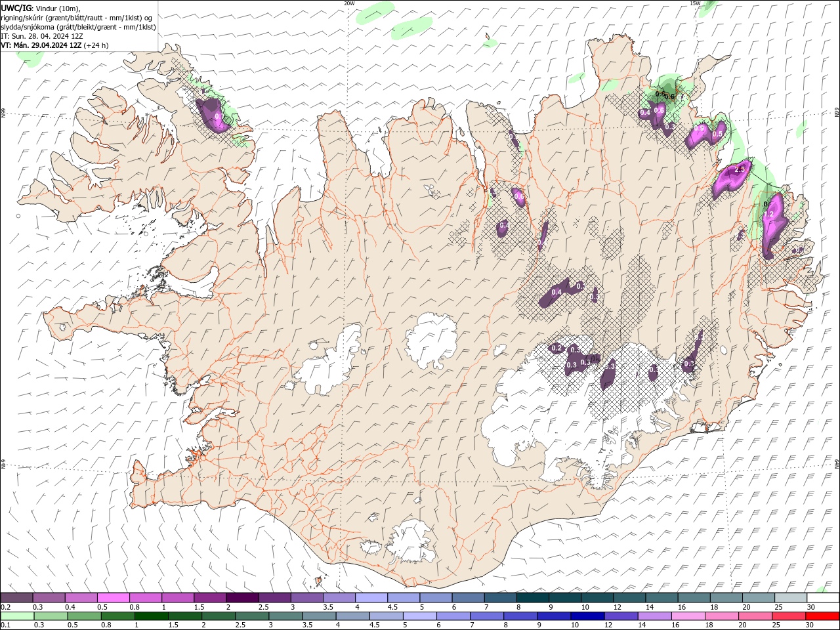Click the 'IT: Sun. 28. 04. 2024 12Z' text
The height and width of the screenshot is (630, 840).
point(42,36)
